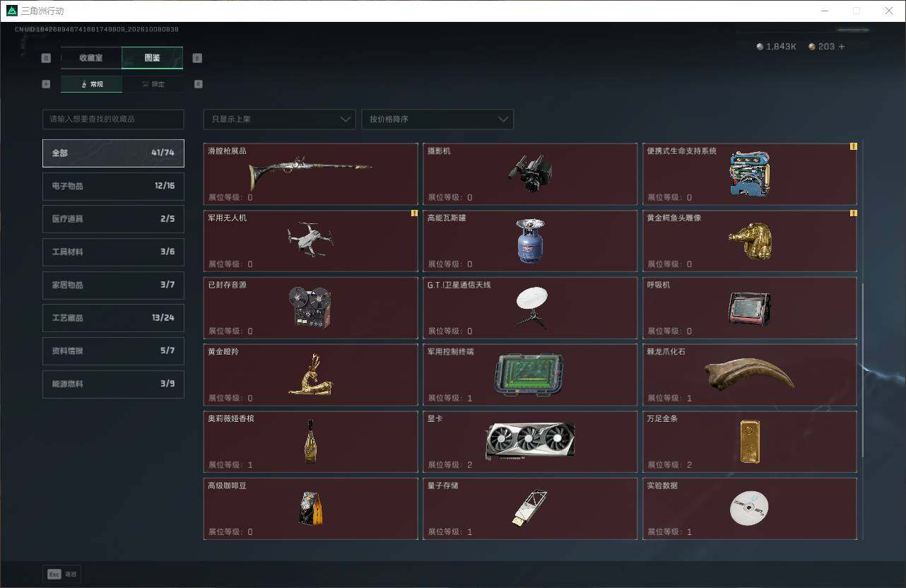
Task: Switch to the 限定 sub-tab
Action: click(x=153, y=84)
